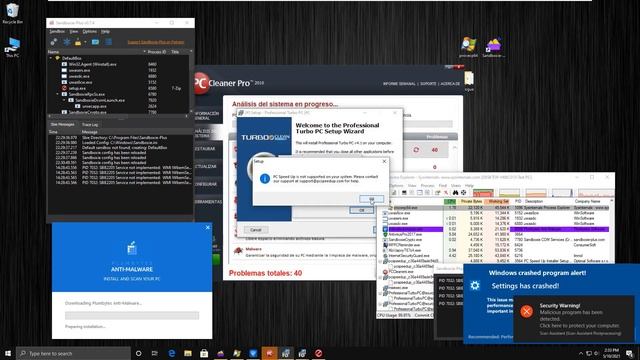Click the Windows Start button
640x360 pixels.
(x=8, y=353)
